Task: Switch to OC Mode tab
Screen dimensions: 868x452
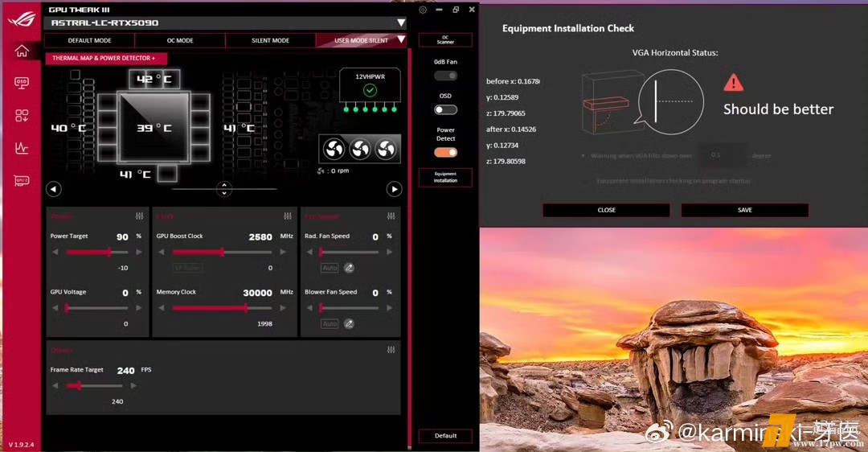Action: [x=180, y=40]
